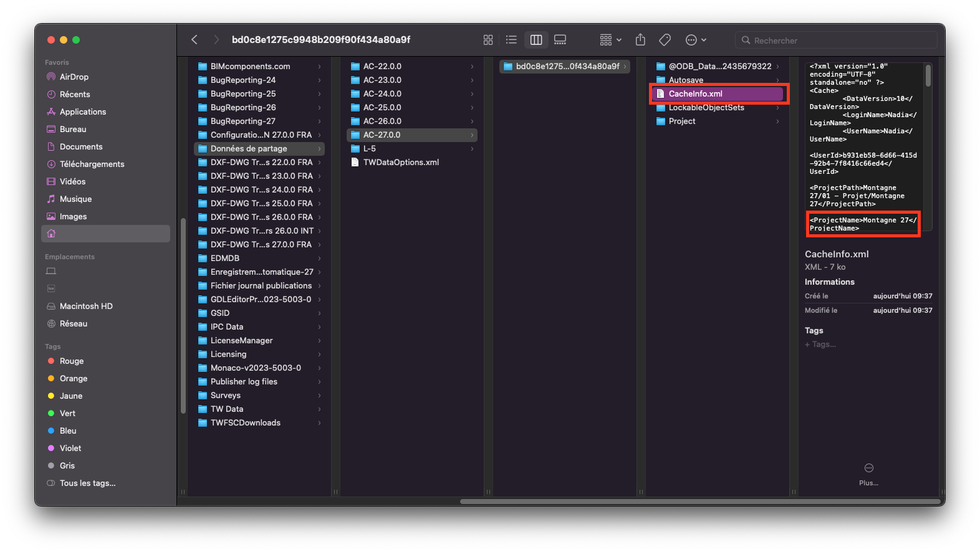Image resolution: width=980 pixels, height=552 pixels.
Task: Select column view mode
Action: click(x=536, y=40)
